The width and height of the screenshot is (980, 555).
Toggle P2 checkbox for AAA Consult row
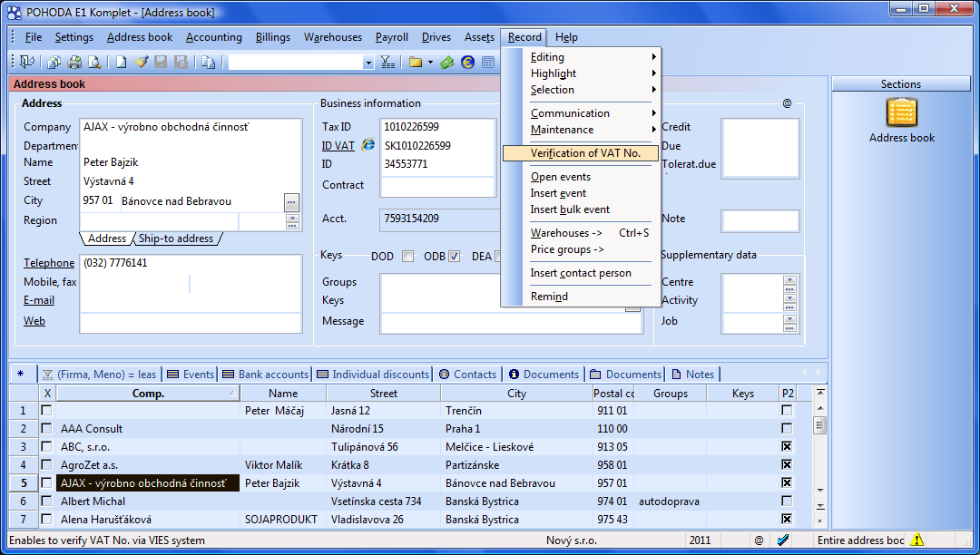[787, 428]
